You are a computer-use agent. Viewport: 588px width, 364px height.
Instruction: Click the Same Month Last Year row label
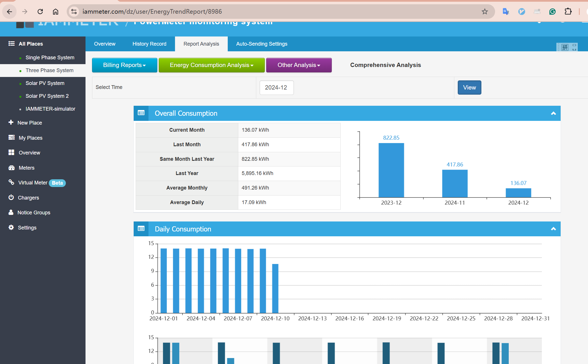[x=187, y=159]
